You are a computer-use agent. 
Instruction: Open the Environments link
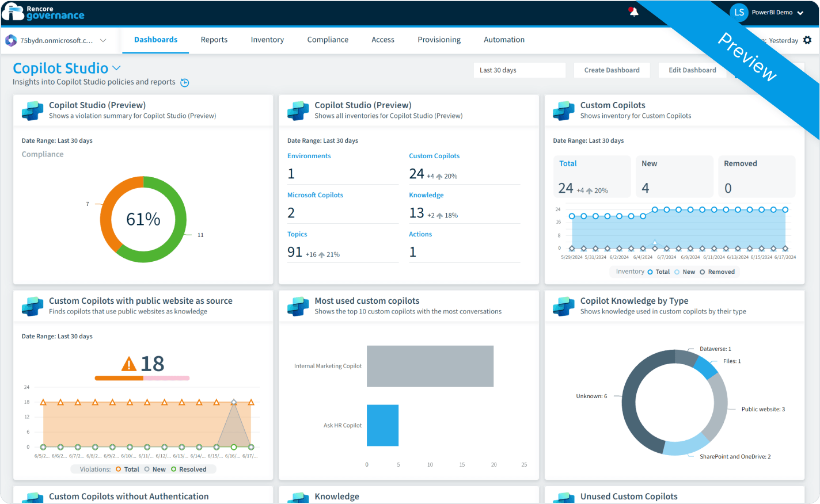[x=309, y=156]
